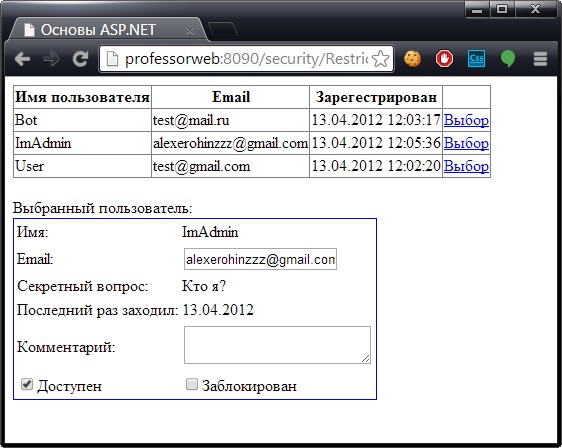Image resolution: width=562 pixels, height=448 pixels.
Task: Click the Доступен label next to its checkbox
Action: pos(70,386)
